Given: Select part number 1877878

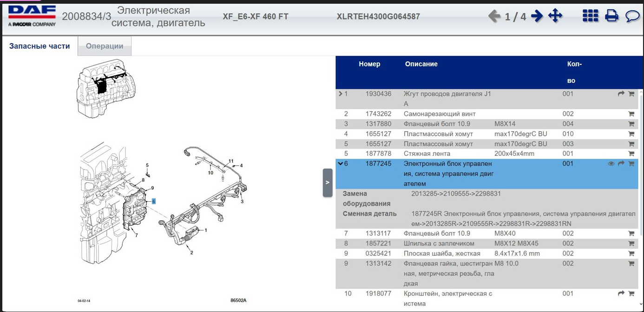Looking at the screenshot, I should point(378,154).
